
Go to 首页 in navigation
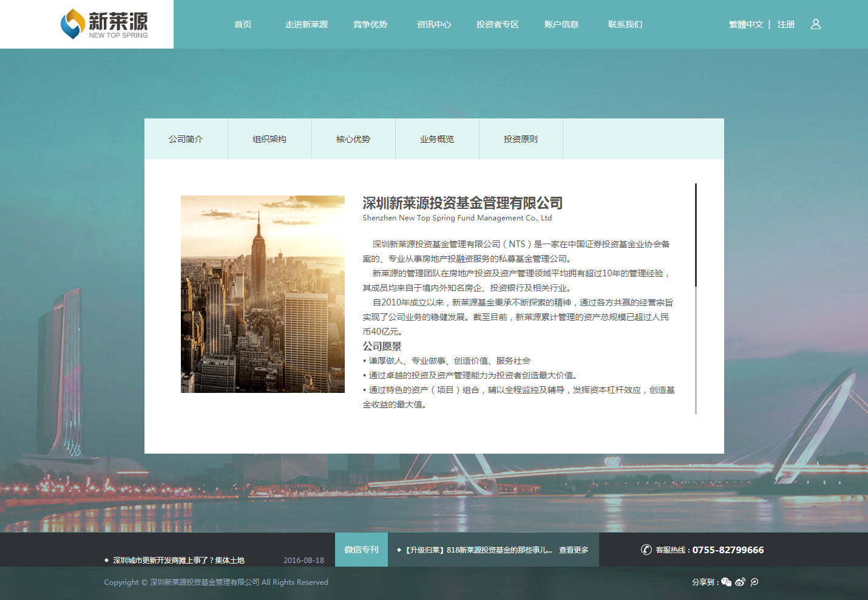(243, 24)
